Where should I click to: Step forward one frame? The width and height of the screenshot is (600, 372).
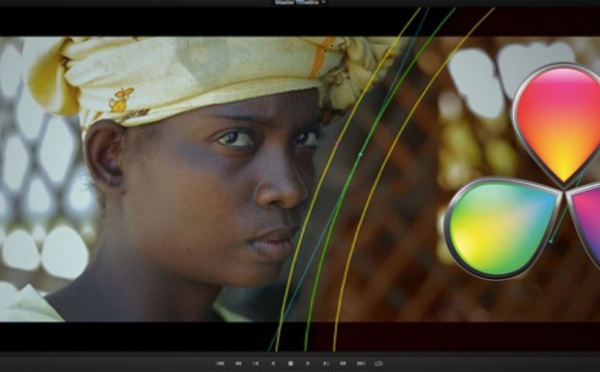pyautogui.click(x=326, y=363)
